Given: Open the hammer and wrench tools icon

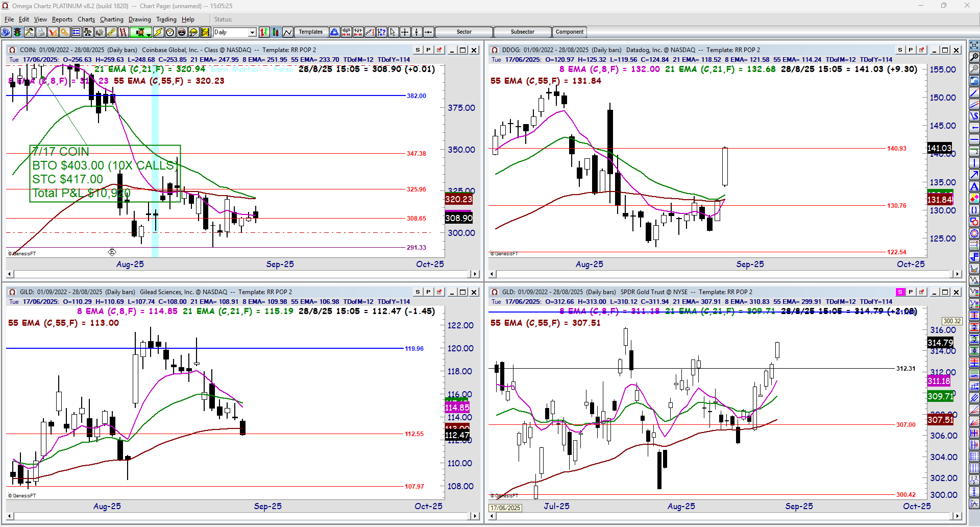Looking at the screenshot, I should (29, 32).
